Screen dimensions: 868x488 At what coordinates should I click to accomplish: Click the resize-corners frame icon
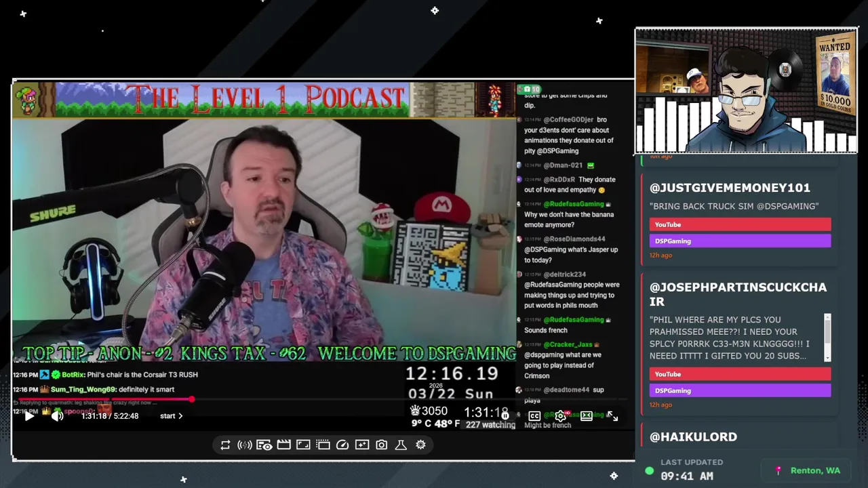tap(303, 445)
